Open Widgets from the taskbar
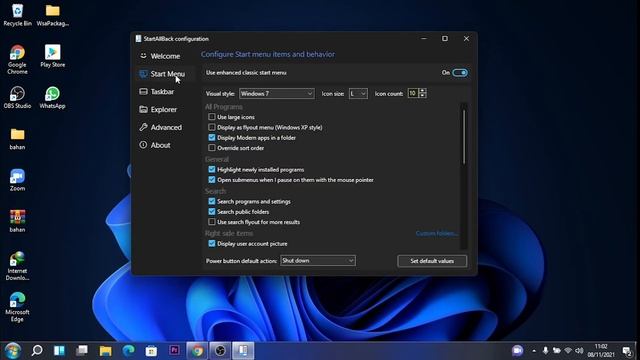 tap(59, 351)
